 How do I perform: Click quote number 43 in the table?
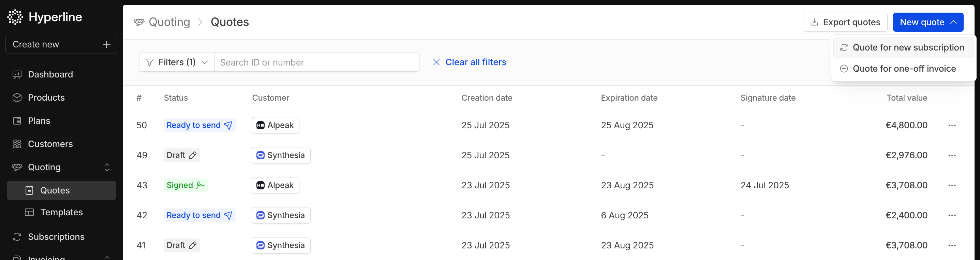pyautogui.click(x=142, y=185)
